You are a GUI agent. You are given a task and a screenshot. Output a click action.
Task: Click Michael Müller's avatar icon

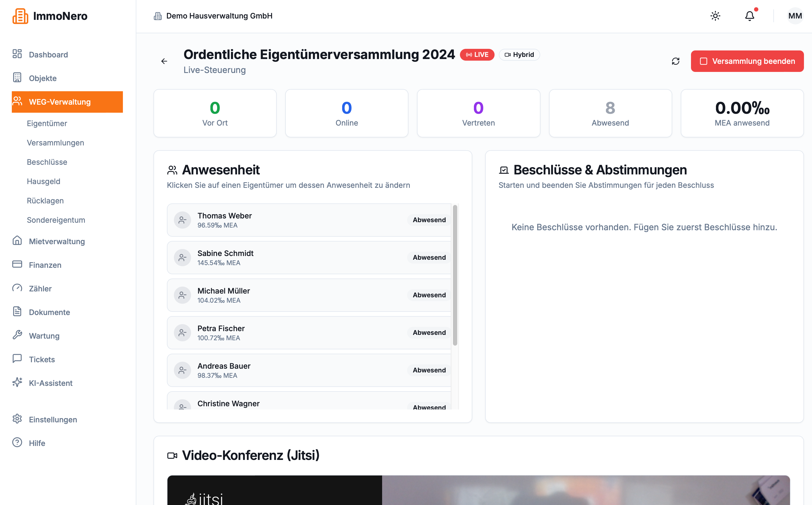(x=182, y=295)
